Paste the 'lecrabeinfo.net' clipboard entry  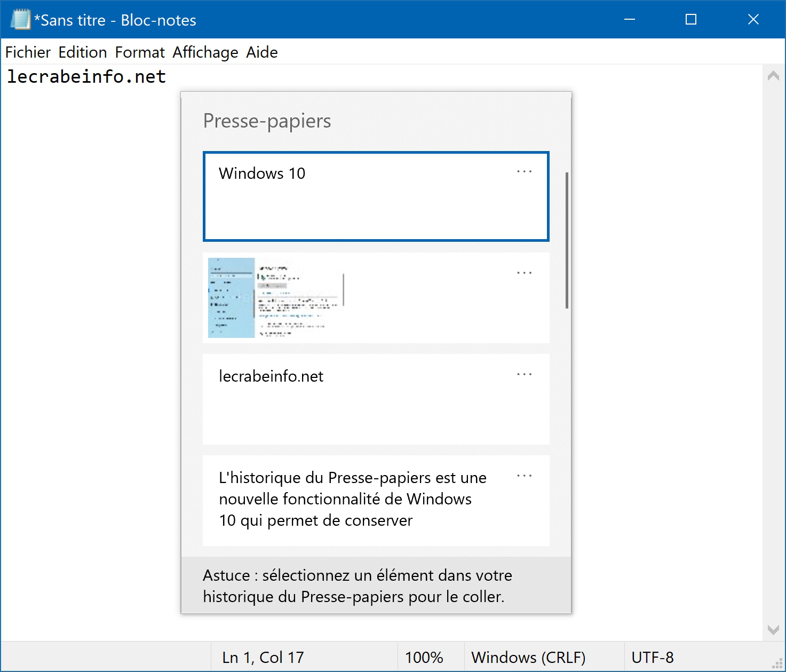376,399
